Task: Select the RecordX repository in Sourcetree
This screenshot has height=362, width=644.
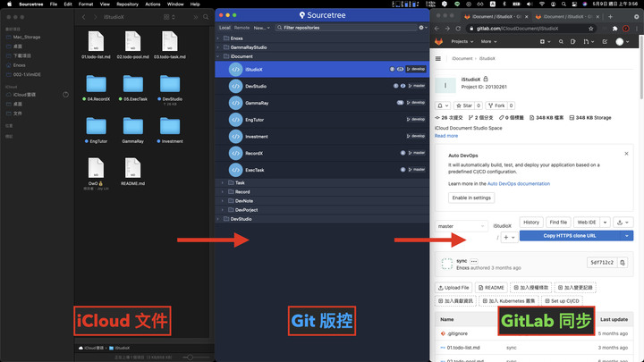Action: (322, 153)
